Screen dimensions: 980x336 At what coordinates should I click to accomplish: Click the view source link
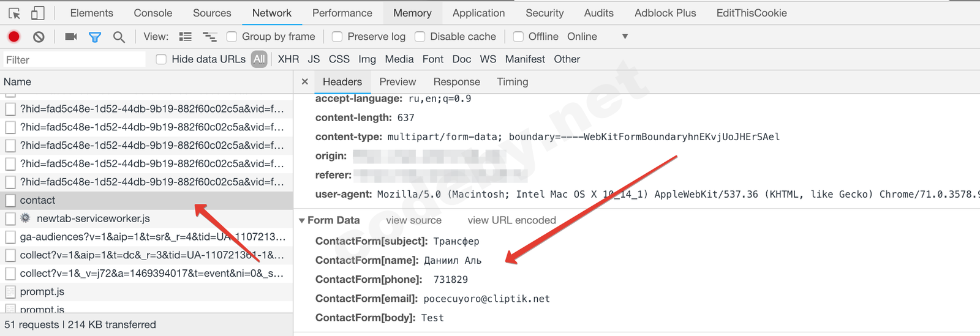click(413, 220)
